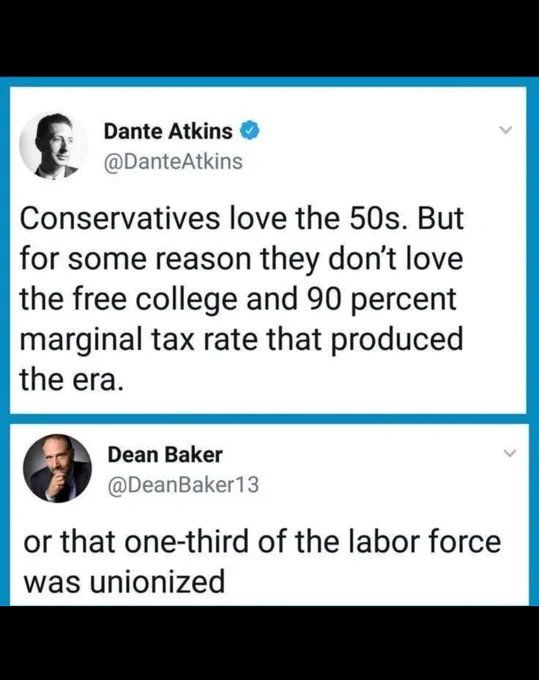539x680 pixels.
Task: Visit the @DeanBaker13 handle
Action: coord(183,485)
